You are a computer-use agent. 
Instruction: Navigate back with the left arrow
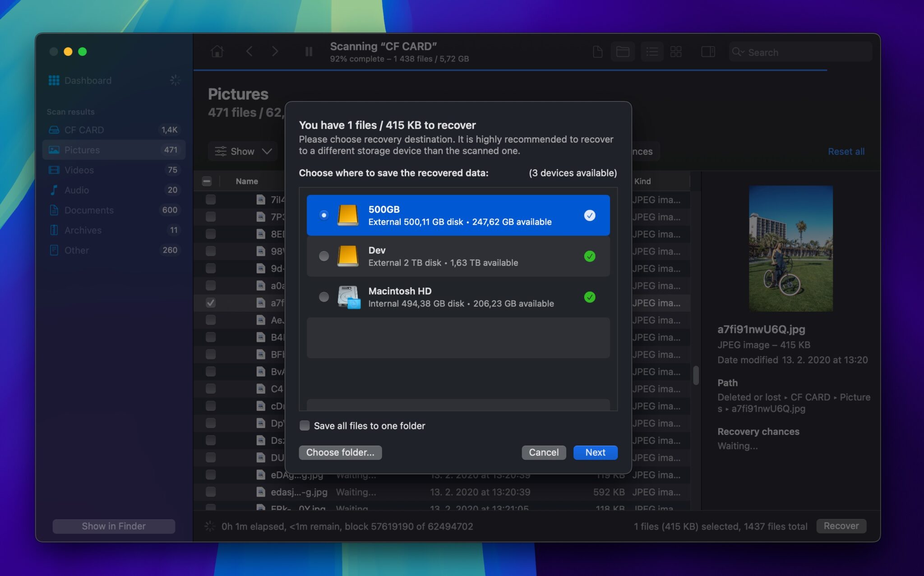(x=249, y=51)
